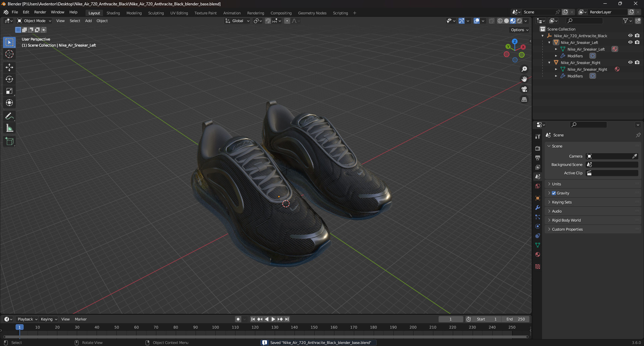This screenshot has width=644, height=346.
Task: Disable rendering of Nike_Air_Sneaker_Left camera icon
Action: pyautogui.click(x=637, y=42)
